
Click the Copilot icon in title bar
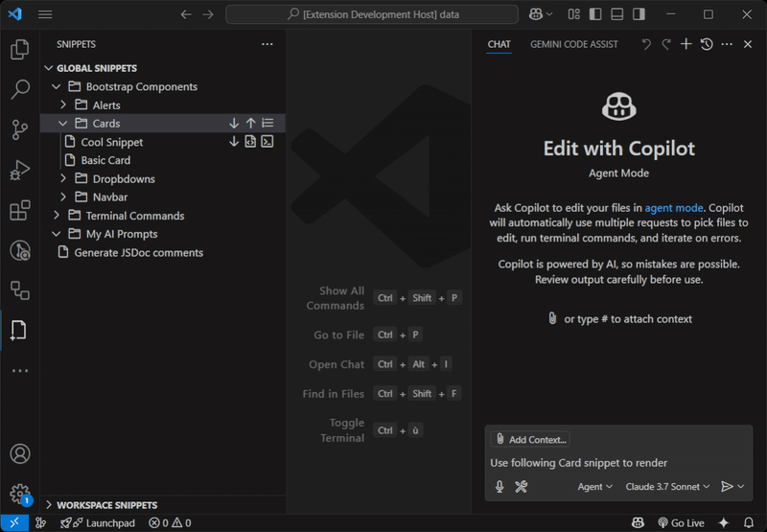(536, 14)
